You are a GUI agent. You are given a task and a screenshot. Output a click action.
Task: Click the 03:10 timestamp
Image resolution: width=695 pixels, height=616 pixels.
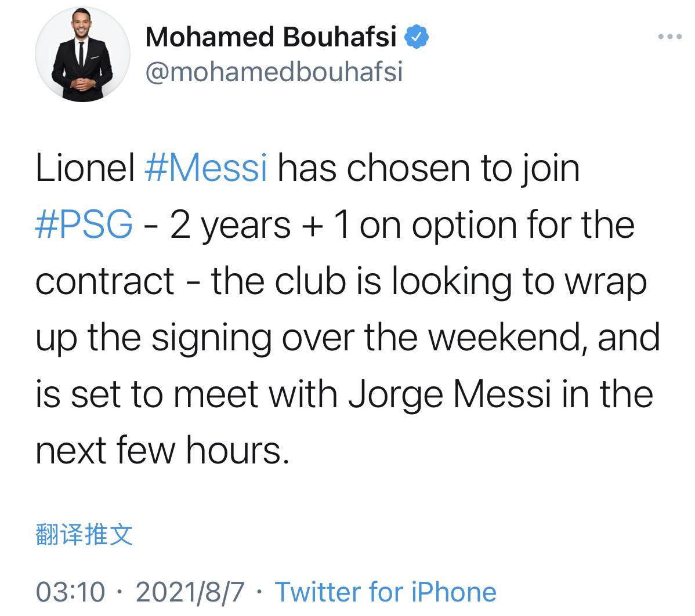click(x=71, y=592)
